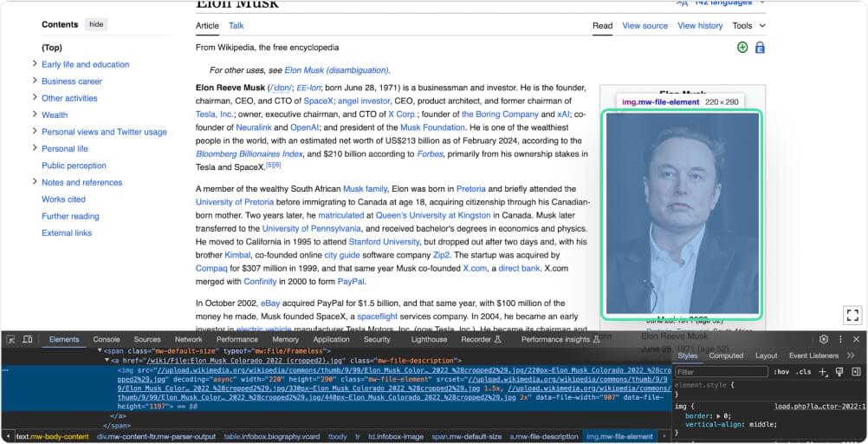
Task: Select table.infobox.biography.vcard breadcrumb
Action: (272, 437)
